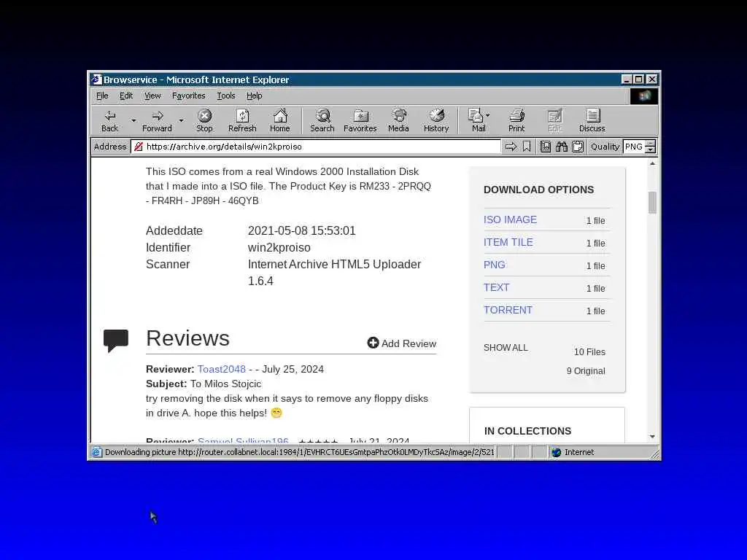Click the 10 Files count text

589,352
